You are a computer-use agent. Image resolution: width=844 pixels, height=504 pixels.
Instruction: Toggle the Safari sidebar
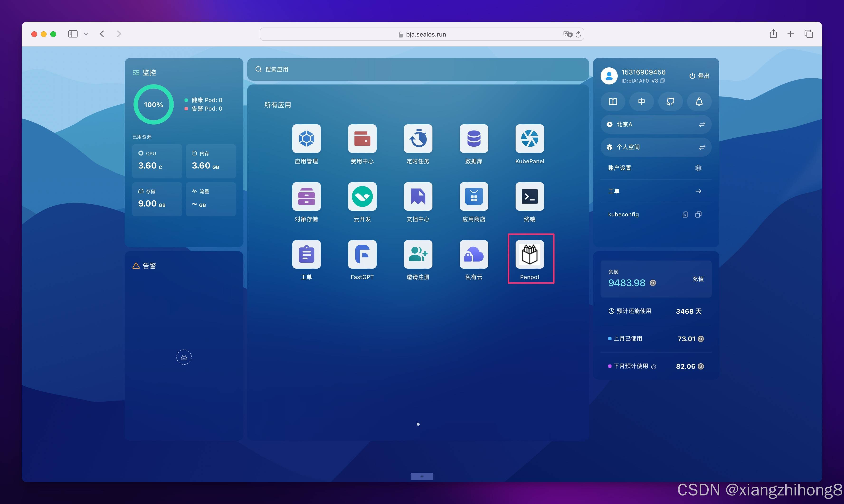[73, 34]
